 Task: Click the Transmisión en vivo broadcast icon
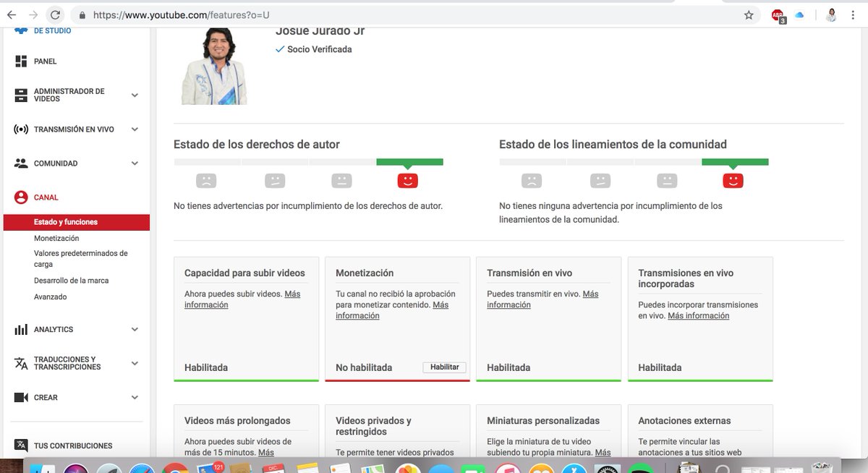point(21,129)
